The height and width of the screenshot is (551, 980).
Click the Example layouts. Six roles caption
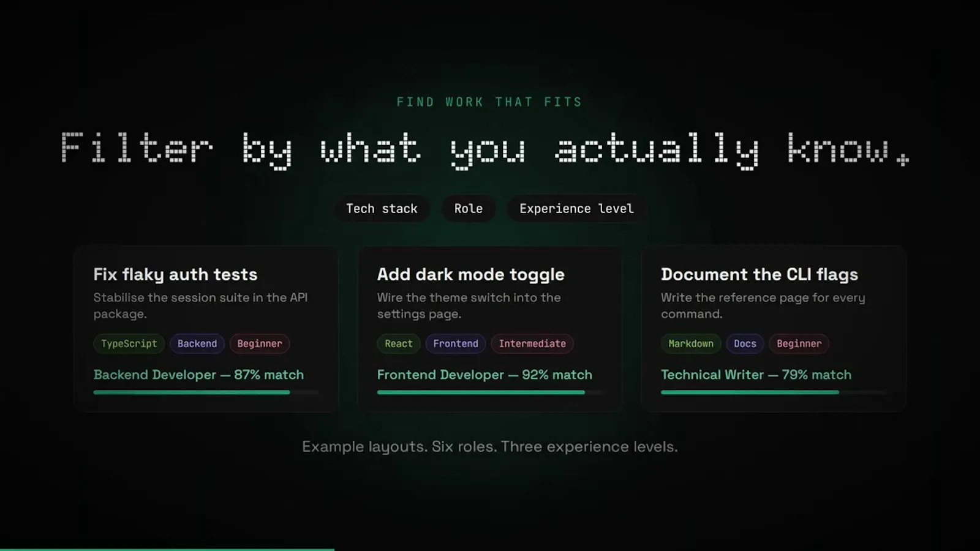[x=490, y=447]
